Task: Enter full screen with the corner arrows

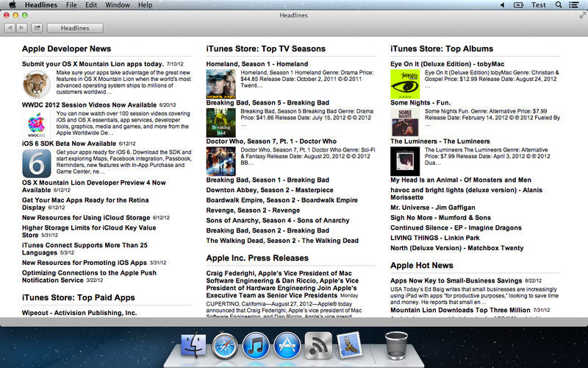Action: tap(582, 15)
